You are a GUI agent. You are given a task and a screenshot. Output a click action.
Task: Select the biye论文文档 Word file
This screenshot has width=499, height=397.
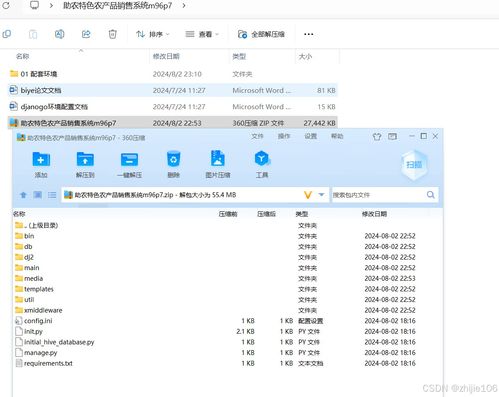coord(173,90)
